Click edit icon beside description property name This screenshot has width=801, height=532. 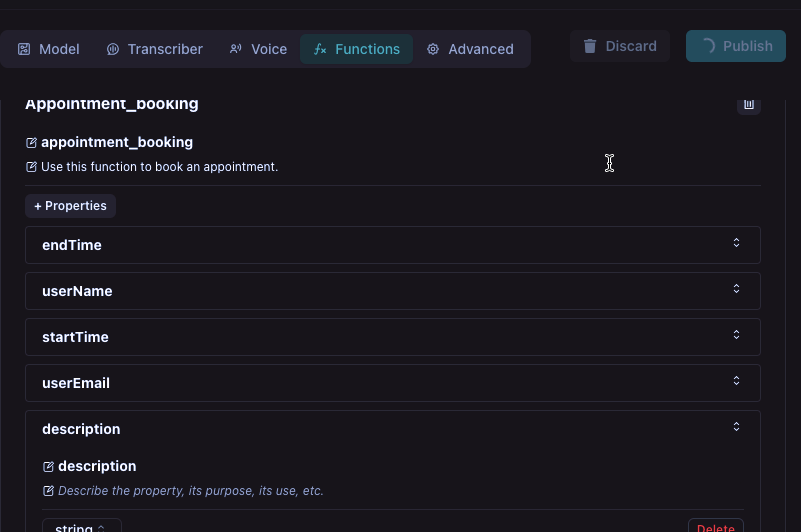[x=48, y=467]
